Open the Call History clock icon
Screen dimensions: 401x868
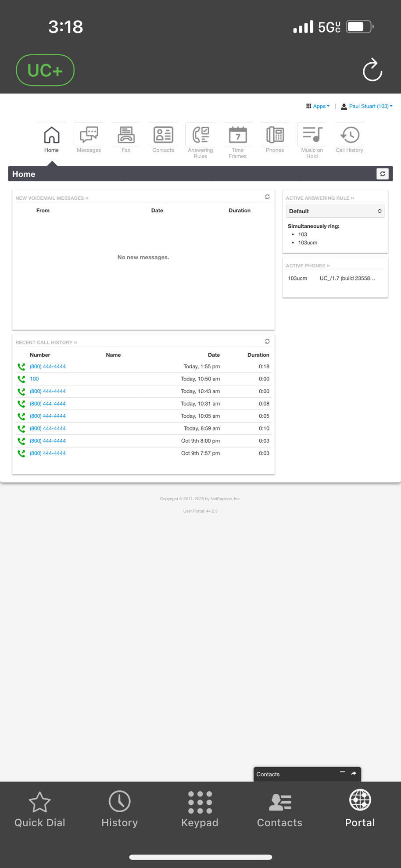[x=349, y=136]
